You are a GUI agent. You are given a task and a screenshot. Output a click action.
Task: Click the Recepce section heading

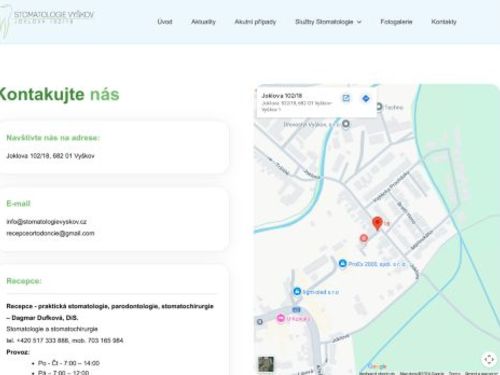(x=24, y=281)
